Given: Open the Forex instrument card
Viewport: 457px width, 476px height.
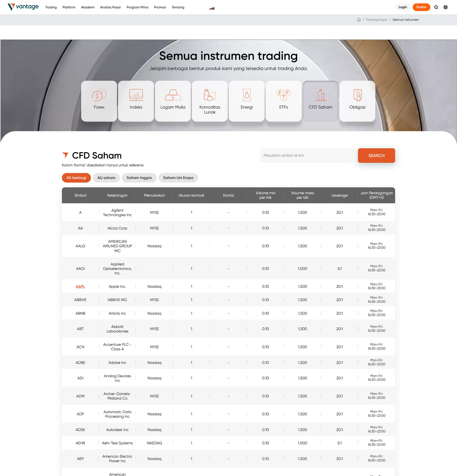Looking at the screenshot, I should click(99, 101).
